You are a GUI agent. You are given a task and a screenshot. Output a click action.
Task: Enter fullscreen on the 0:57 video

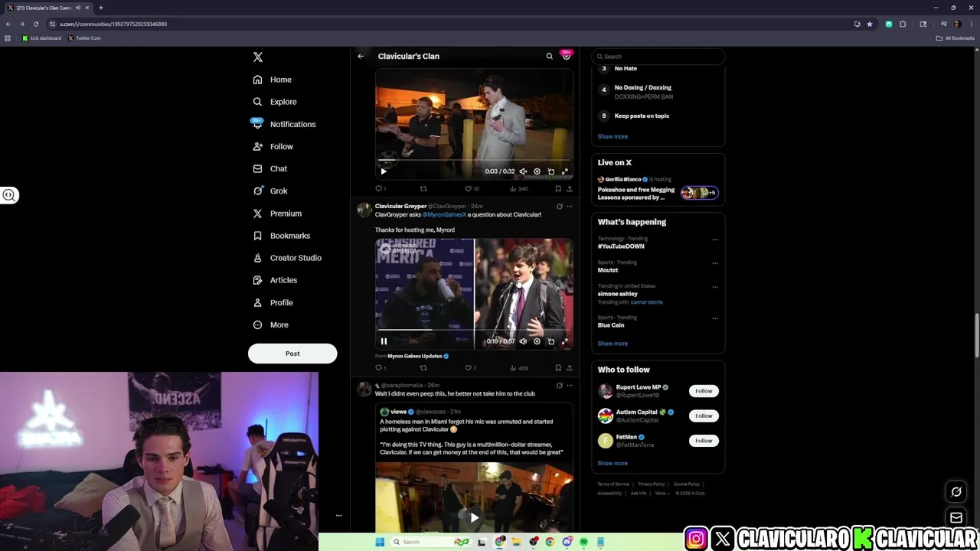(x=565, y=341)
